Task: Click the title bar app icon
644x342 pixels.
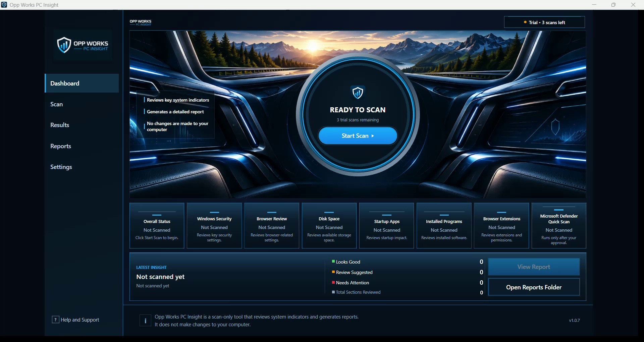Action: tap(4, 5)
